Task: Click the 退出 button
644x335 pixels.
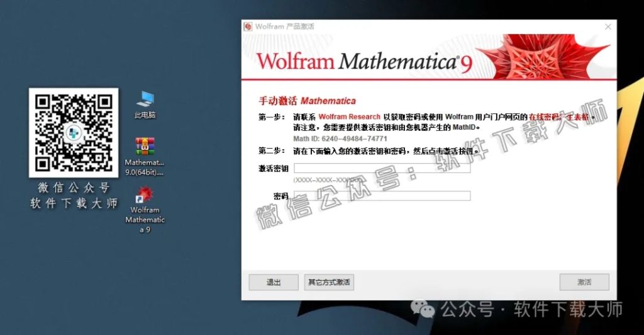Action: click(x=274, y=282)
